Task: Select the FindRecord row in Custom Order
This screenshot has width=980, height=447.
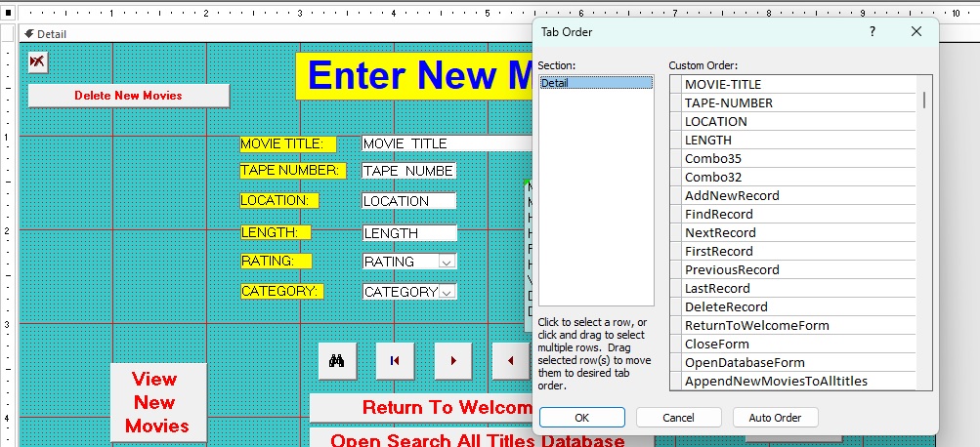Action: click(x=798, y=214)
